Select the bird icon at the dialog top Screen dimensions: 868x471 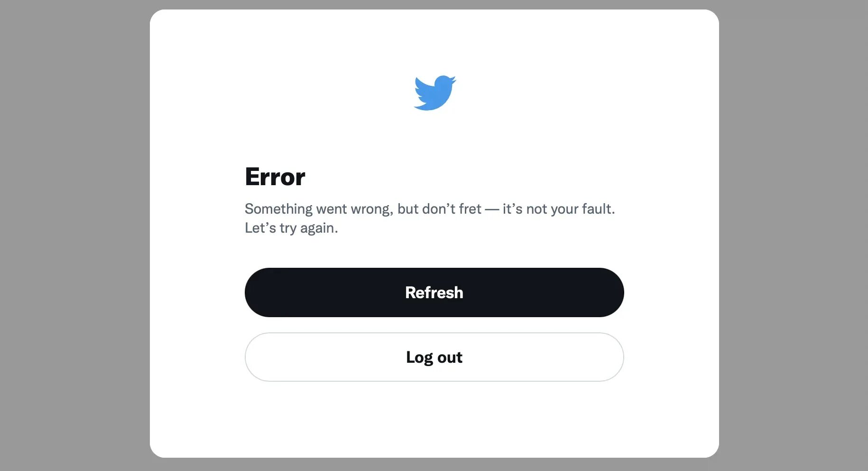click(x=434, y=93)
